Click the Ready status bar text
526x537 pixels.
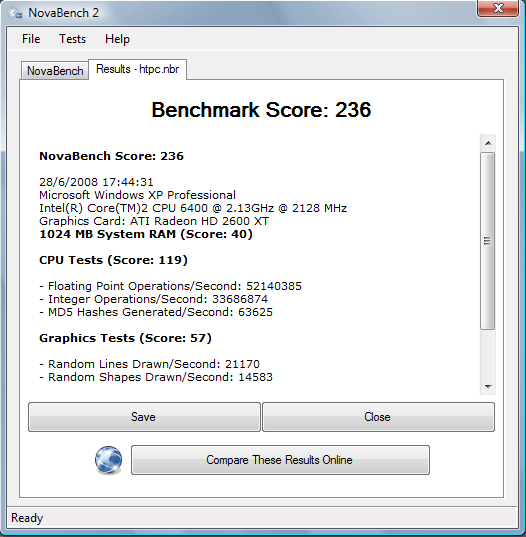(27, 518)
